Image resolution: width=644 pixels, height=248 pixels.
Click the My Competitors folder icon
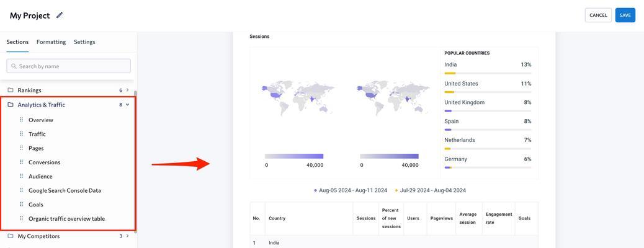pyautogui.click(x=11, y=236)
